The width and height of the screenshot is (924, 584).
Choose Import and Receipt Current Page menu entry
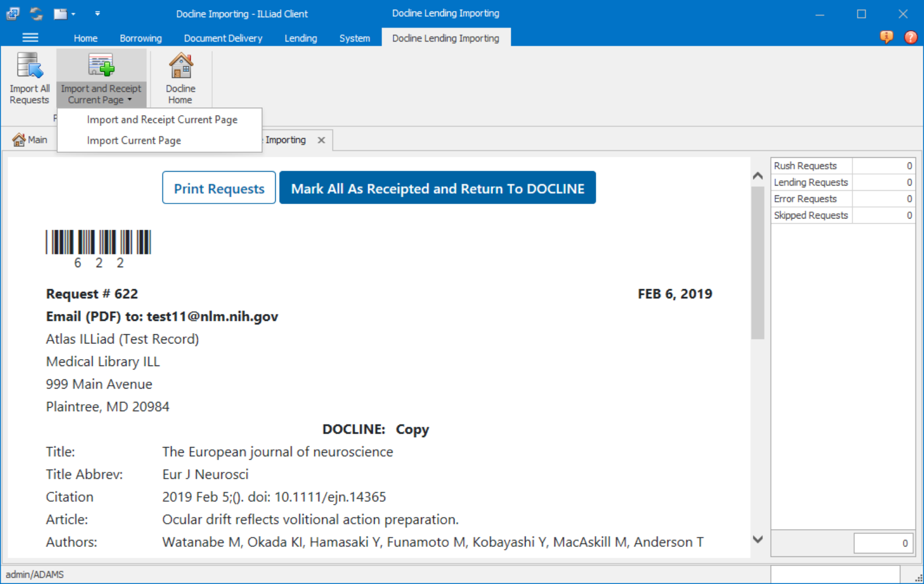click(162, 120)
